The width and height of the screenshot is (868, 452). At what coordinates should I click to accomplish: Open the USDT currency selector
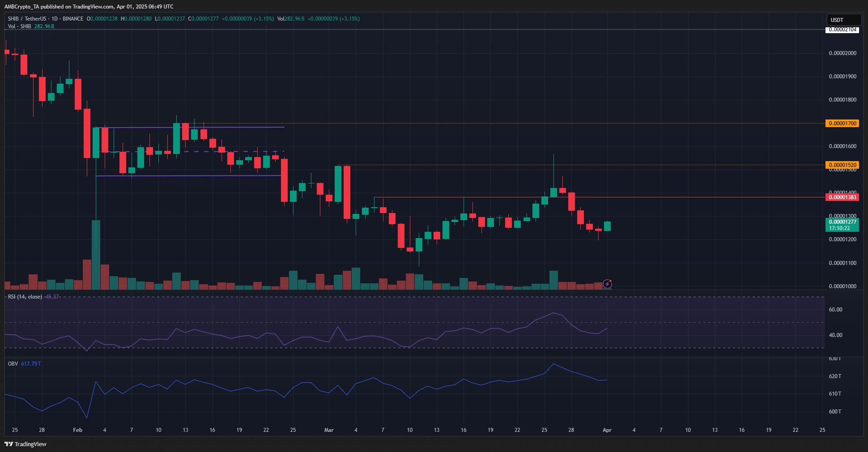pyautogui.click(x=842, y=20)
